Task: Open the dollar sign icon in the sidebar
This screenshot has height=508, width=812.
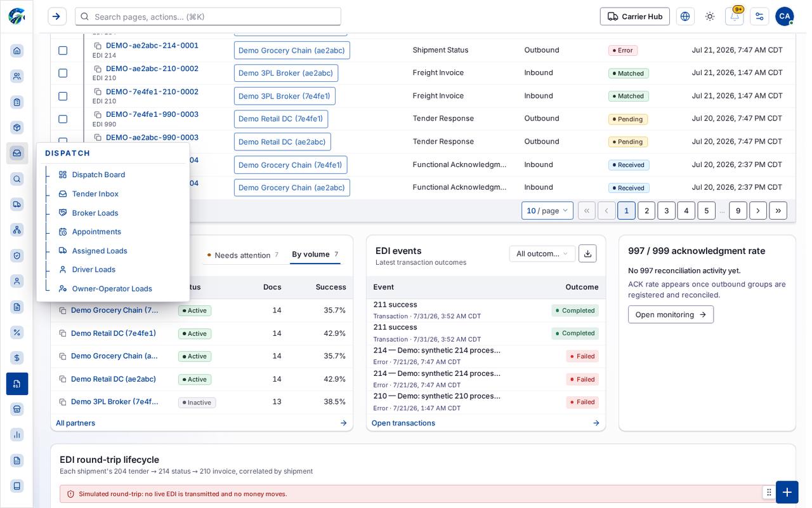Action: [17, 358]
